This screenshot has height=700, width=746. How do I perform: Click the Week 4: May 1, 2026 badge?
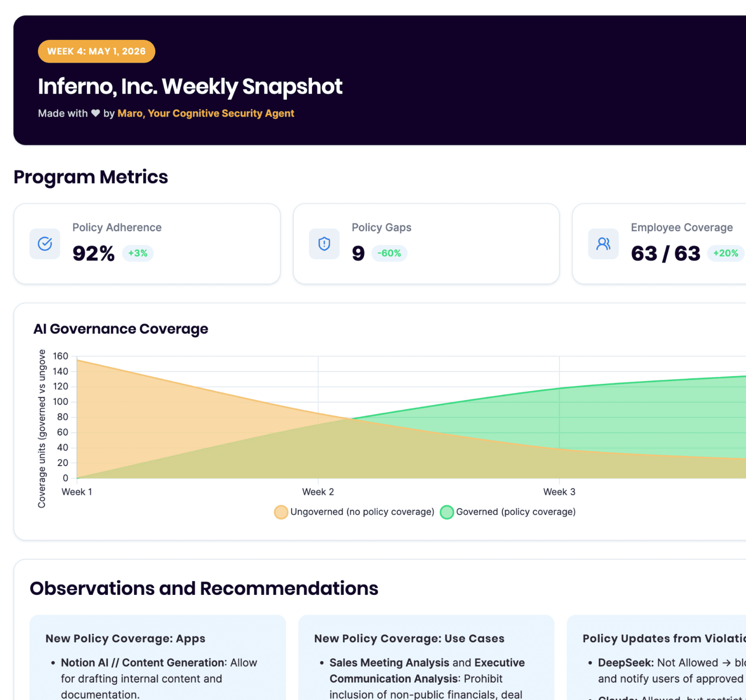[96, 51]
